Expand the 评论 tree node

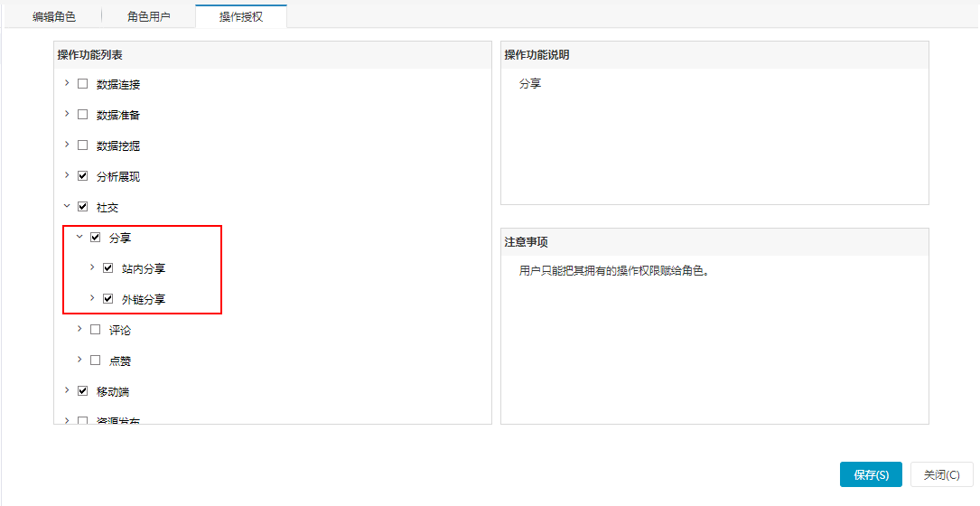click(79, 328)
